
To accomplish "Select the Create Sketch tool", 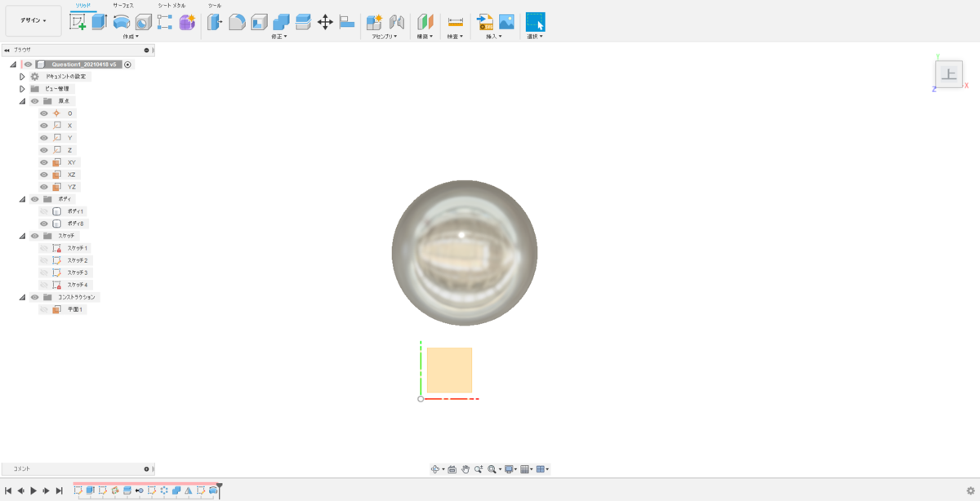I will (78, 22).
